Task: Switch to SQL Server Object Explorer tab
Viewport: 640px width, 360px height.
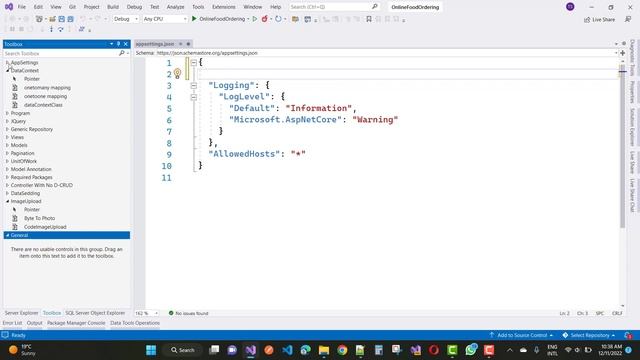Action: pyautogui.click(x=95, y=313)
